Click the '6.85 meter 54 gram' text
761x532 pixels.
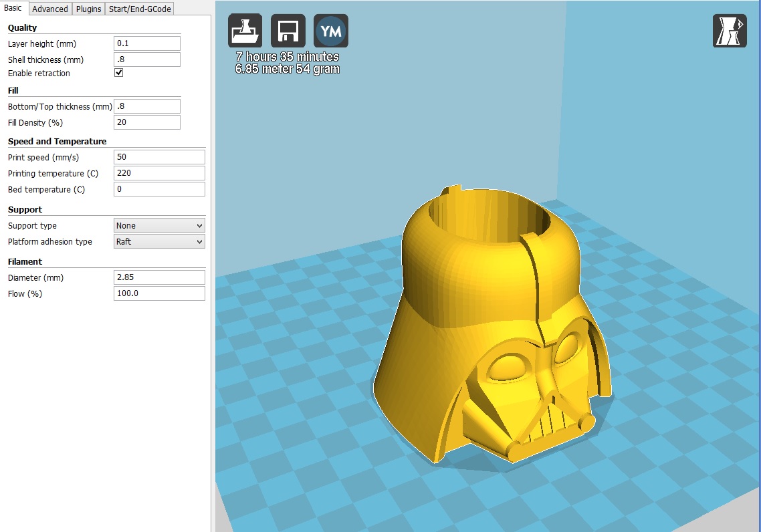pos(288,69)
